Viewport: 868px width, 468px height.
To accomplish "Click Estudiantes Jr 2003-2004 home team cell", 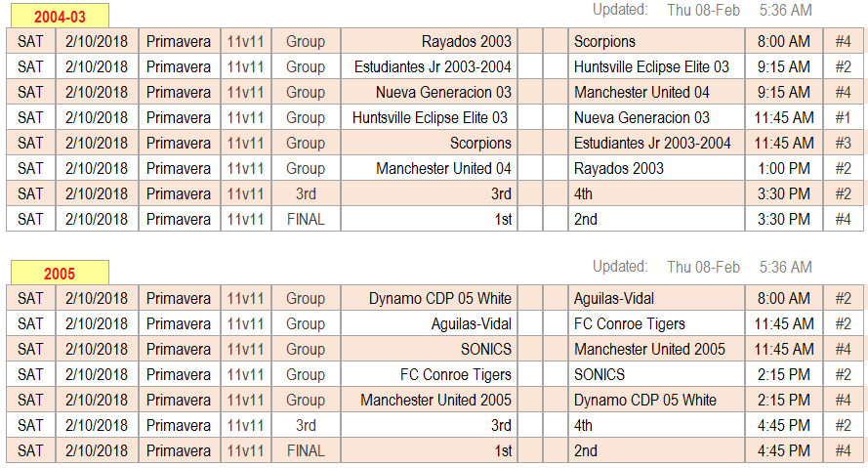I will point(429,67).
